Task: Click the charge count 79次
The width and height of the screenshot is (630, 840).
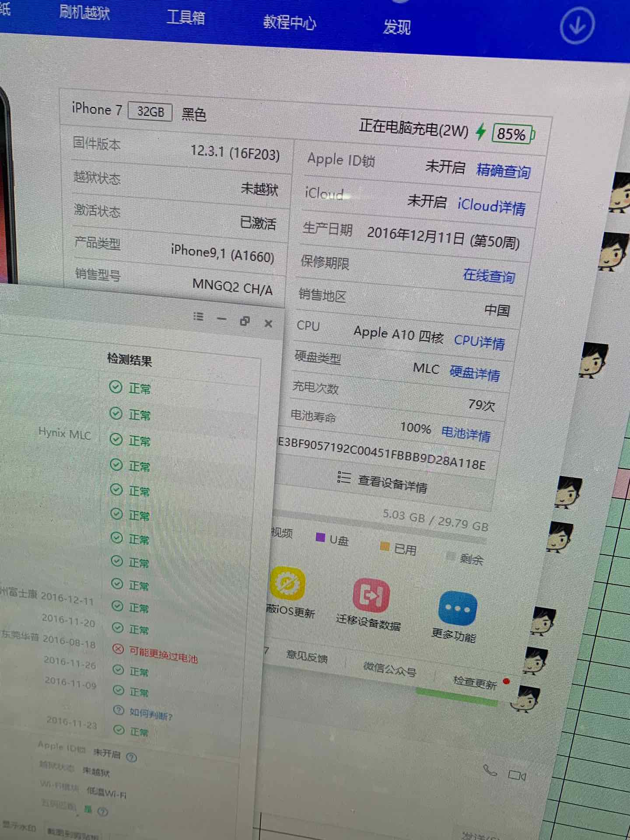Action: point(481,405)
